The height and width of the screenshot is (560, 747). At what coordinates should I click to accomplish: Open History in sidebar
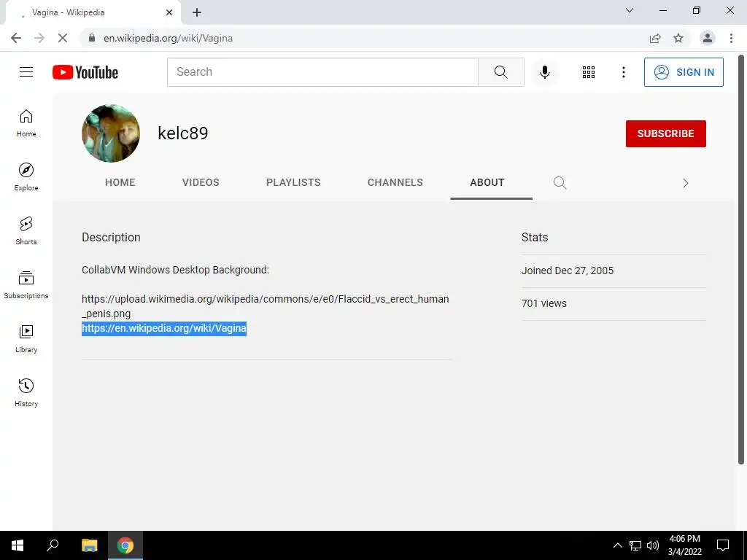26,392
